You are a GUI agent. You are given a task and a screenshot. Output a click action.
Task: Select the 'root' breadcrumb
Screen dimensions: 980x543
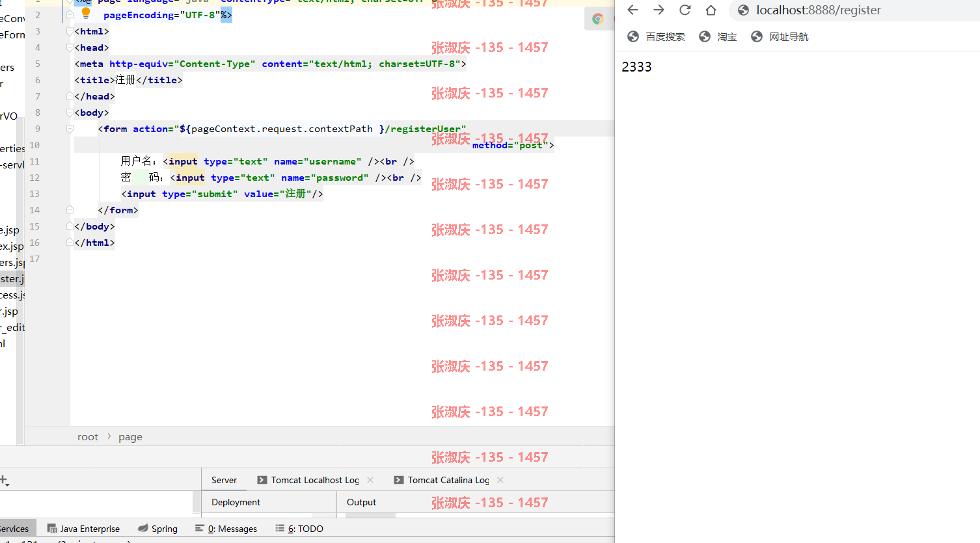pos(88,437)
